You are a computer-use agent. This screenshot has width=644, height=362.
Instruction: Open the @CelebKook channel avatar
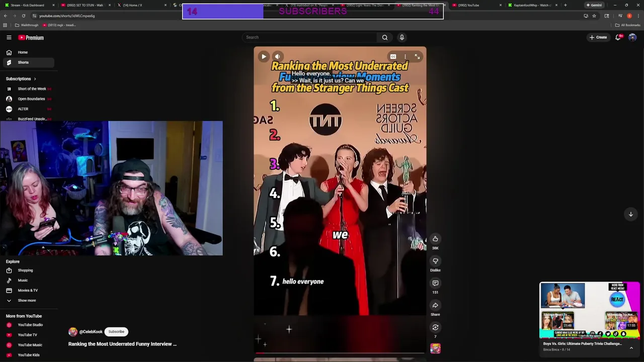[x=73, y=332]
